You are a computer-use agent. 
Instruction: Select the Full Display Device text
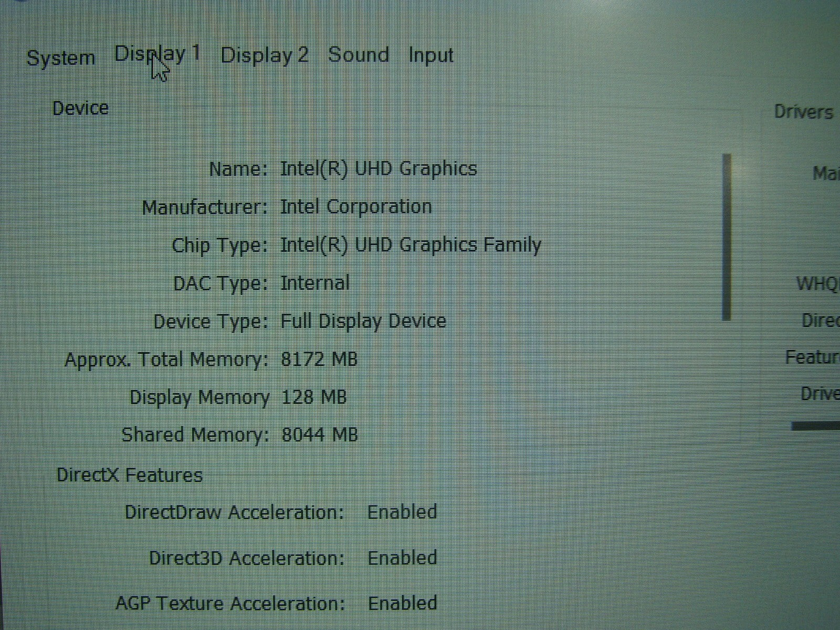pyautogui.click(x=363, y=321)
